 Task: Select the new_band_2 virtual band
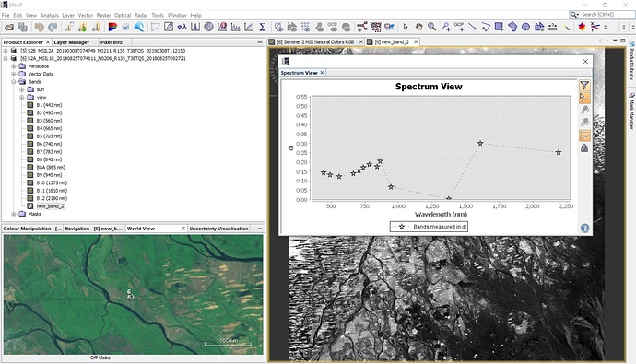point(51,205)
